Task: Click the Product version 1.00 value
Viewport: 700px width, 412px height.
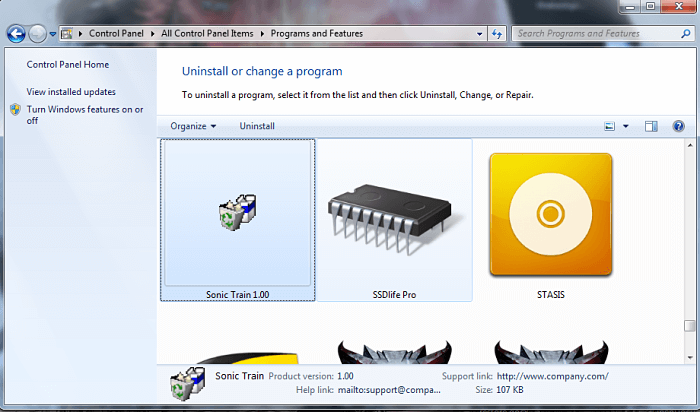Action: point(345,376)
